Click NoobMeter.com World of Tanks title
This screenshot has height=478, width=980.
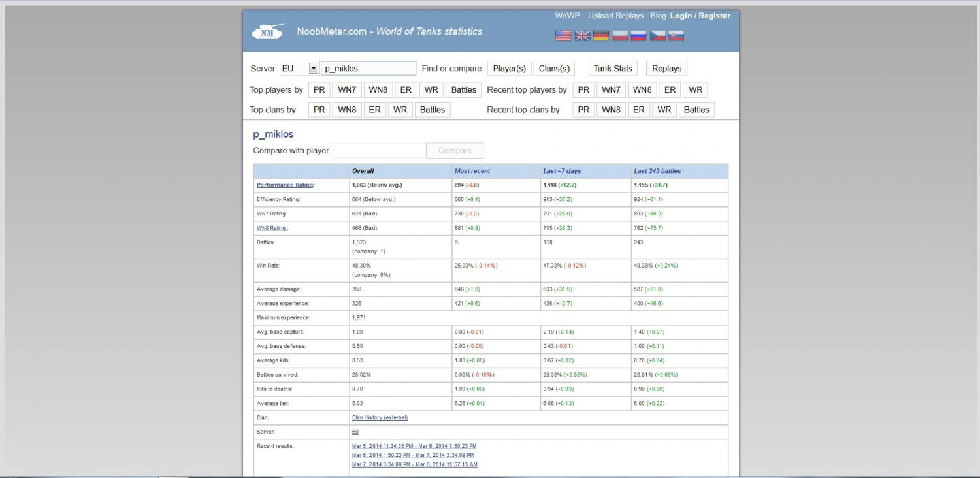pos(389,31)
